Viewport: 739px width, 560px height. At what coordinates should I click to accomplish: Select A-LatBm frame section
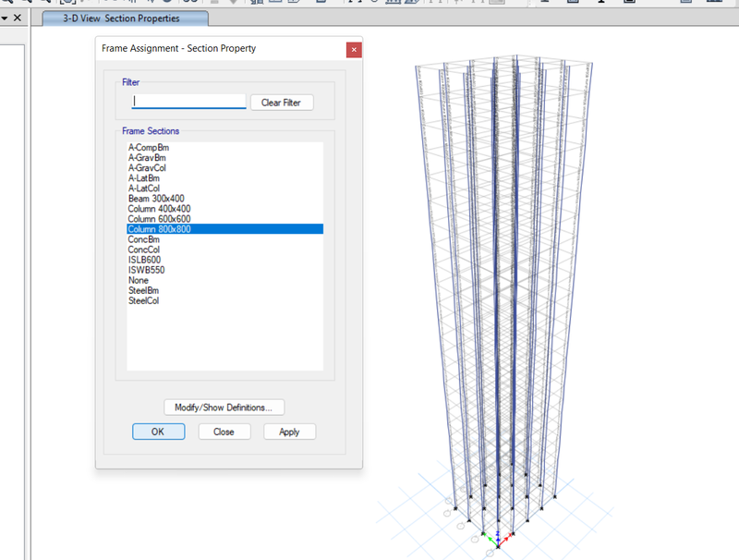point(224,178)
